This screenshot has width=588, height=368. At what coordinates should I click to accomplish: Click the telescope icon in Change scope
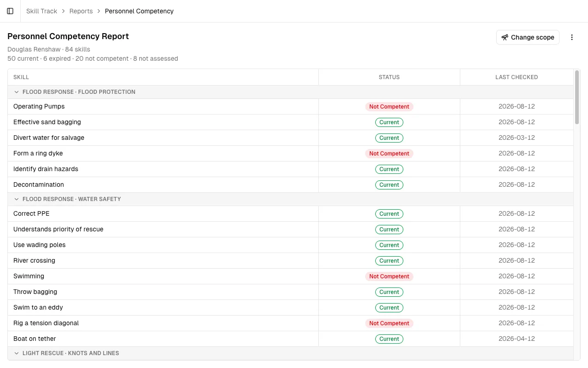point(505,37)
